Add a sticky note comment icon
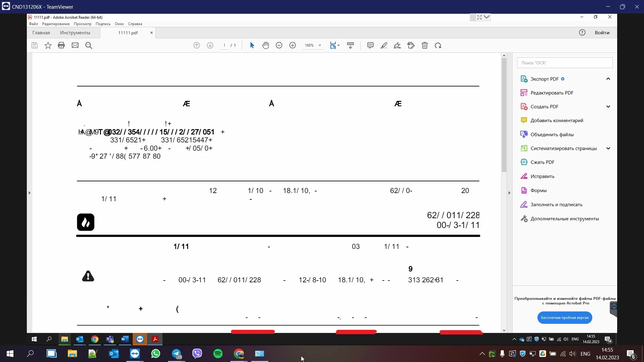This screenshot has width=644, height=362. pos(370,45)
